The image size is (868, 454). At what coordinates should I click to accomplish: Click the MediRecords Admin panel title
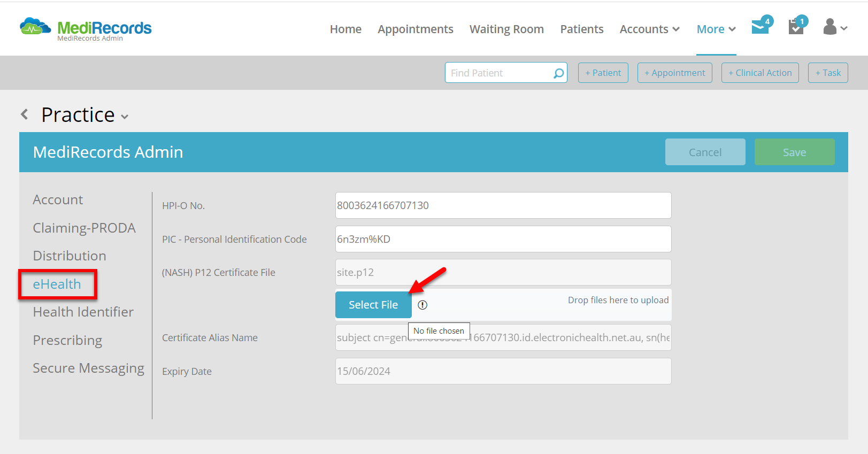[x=108, y=152]
